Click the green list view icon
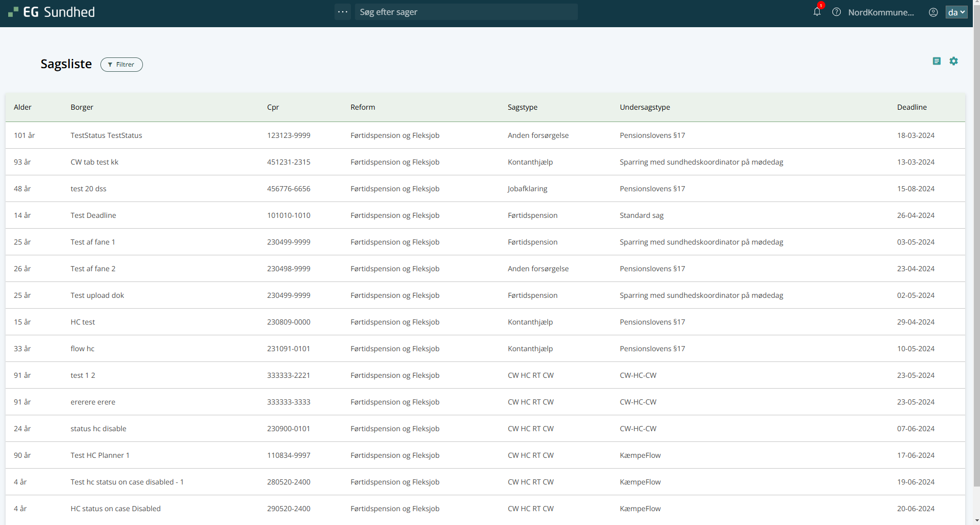Screen dimensions: 980x525 936,61
